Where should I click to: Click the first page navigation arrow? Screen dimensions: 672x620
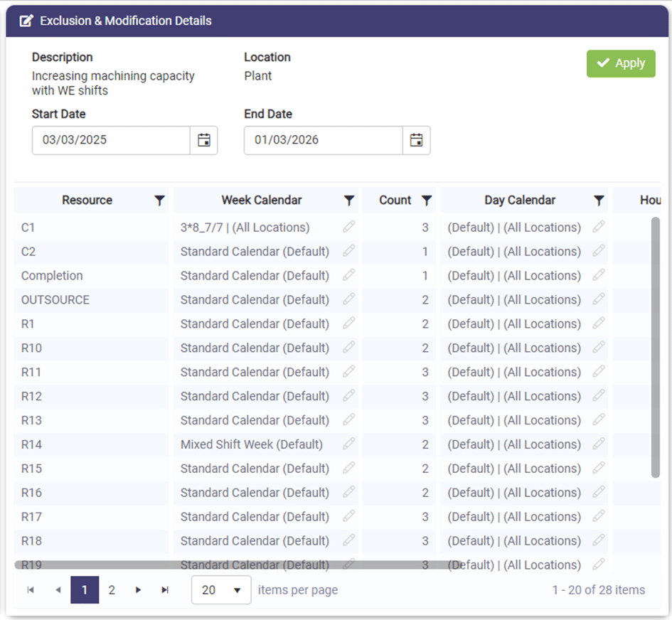(x=30, y=590)
